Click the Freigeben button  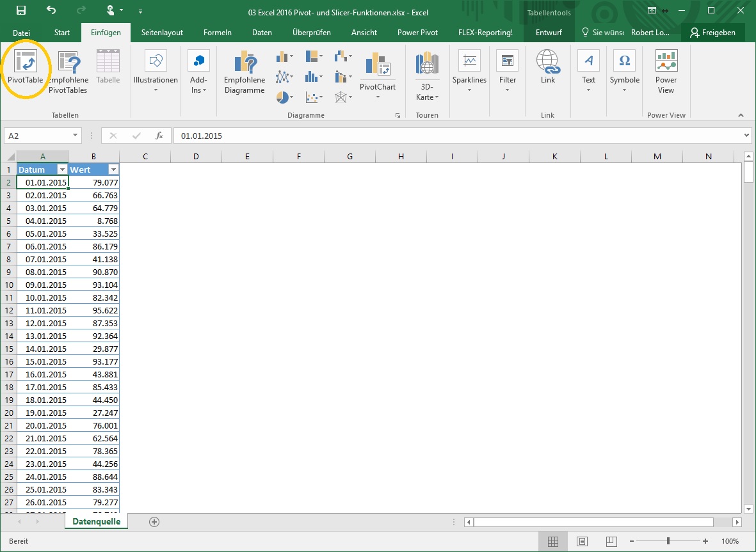coord(712,33)
